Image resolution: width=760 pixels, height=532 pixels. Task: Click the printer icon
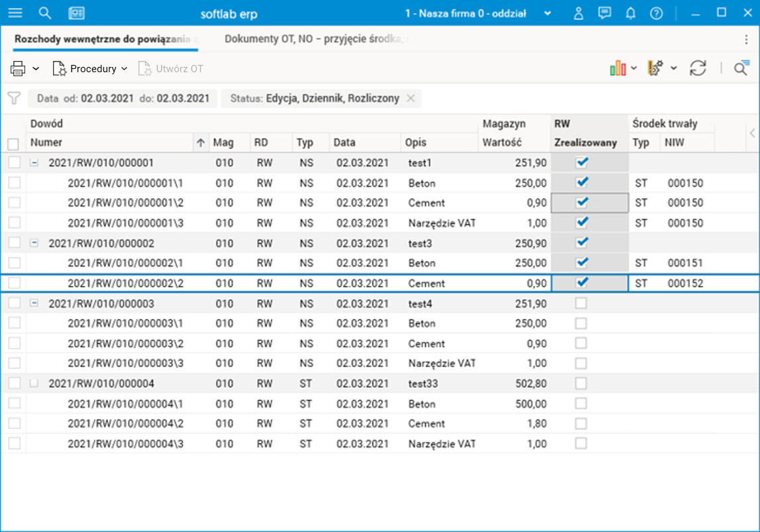pyautogui.click(x=18, y=68)
